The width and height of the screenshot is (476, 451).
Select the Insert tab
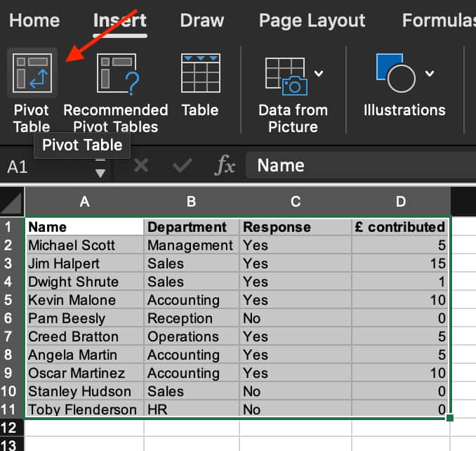[x=120, y=20]
